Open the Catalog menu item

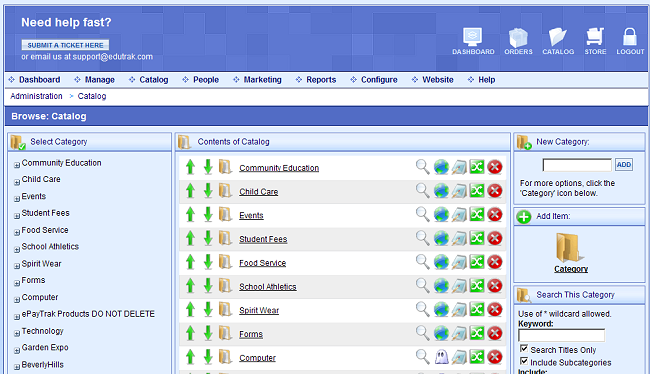pos(153,80)
